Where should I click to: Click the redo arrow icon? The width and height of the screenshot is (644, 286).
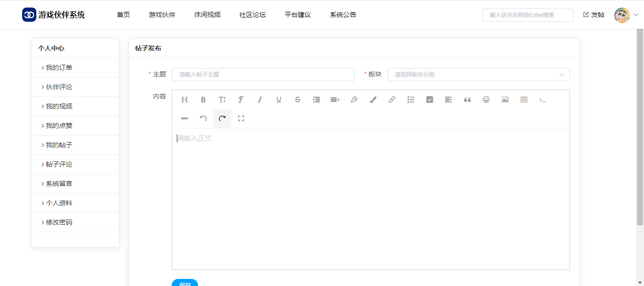coord(222,118)
